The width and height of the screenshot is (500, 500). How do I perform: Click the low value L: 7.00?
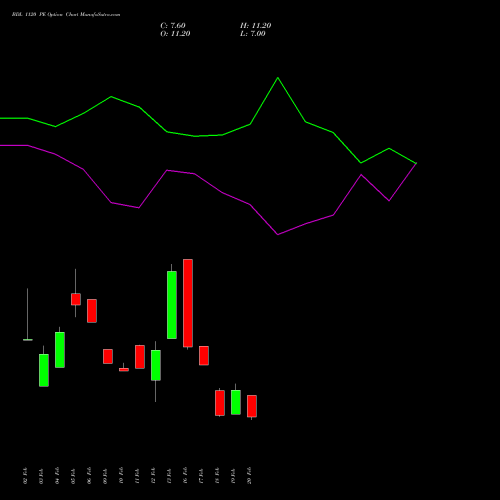coord(253,34)
